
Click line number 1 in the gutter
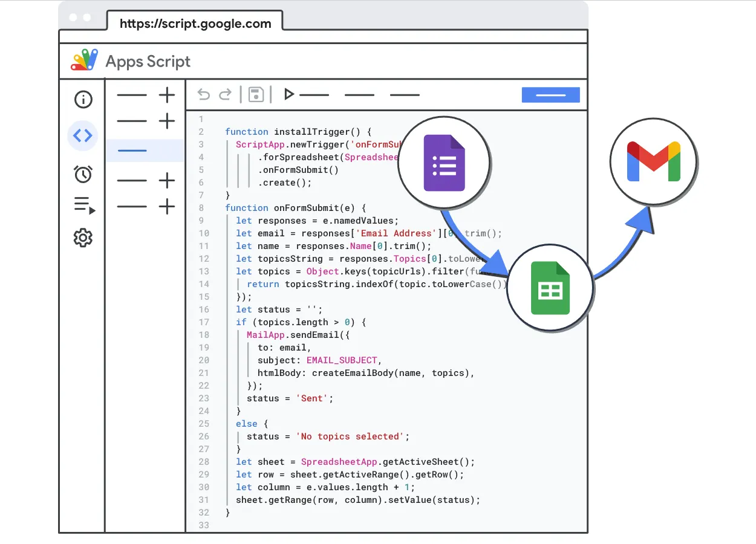pyautogui.click(x=201, y=119)
